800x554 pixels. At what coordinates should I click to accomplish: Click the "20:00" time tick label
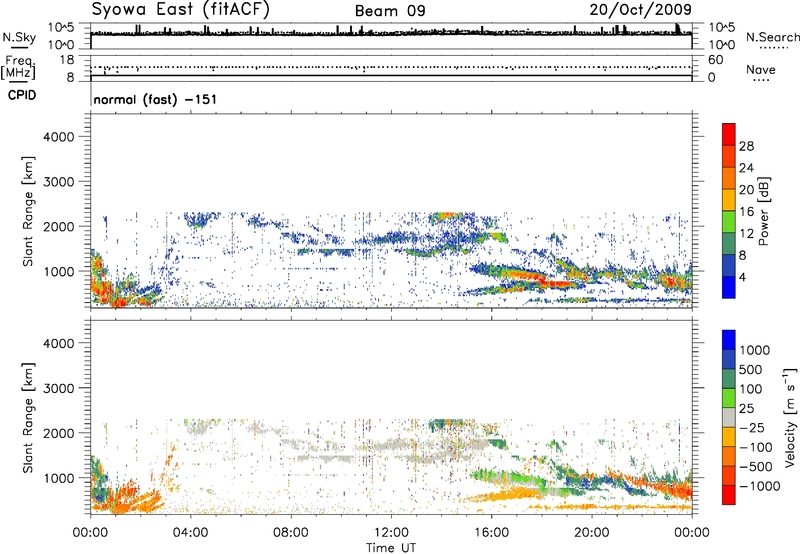click(x=592, y=533)
